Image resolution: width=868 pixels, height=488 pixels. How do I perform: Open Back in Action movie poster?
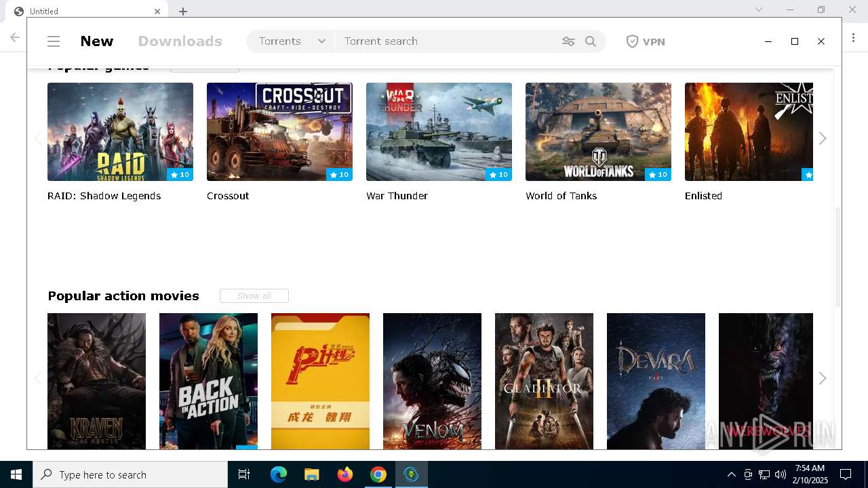208,381
